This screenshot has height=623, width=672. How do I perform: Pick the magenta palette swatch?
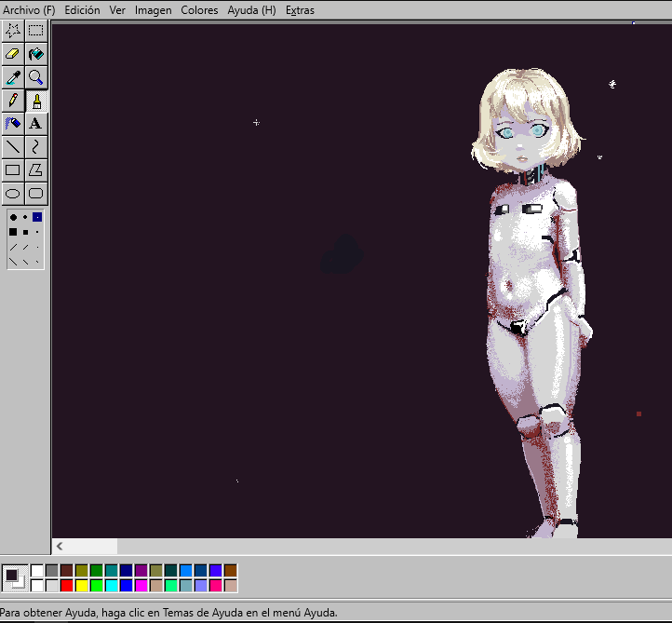[141, 585]
